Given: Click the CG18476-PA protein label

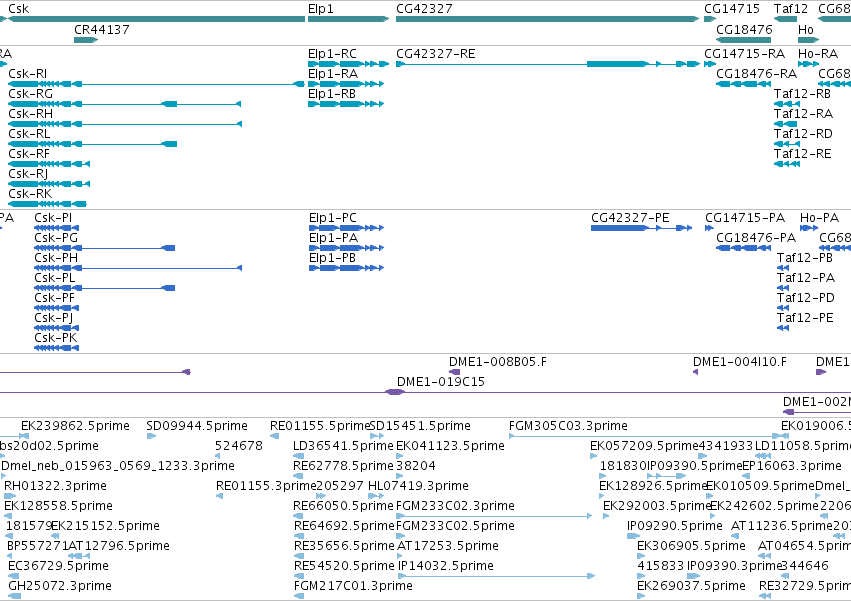Looking at the screenshot, I should 756,238.
